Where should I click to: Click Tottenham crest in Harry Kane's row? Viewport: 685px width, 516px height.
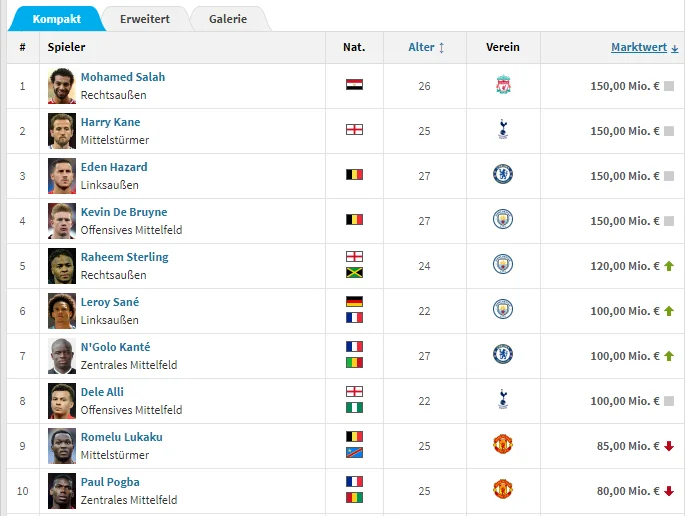click(x=502, y=130)
